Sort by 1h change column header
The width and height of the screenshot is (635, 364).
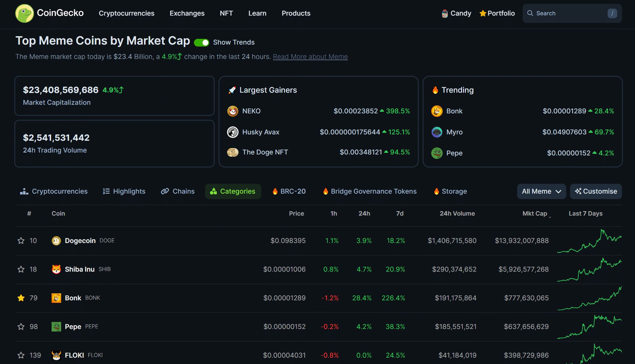click(334, 214)
